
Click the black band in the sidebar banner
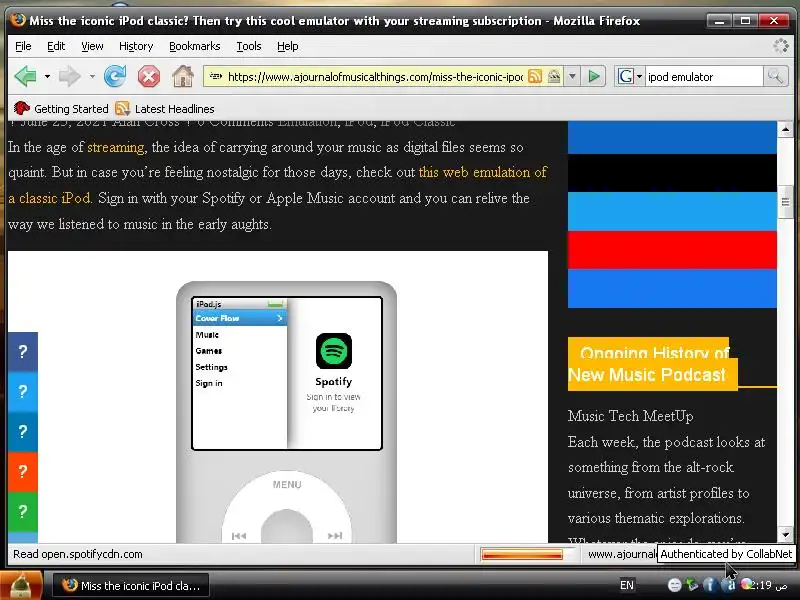672,173
